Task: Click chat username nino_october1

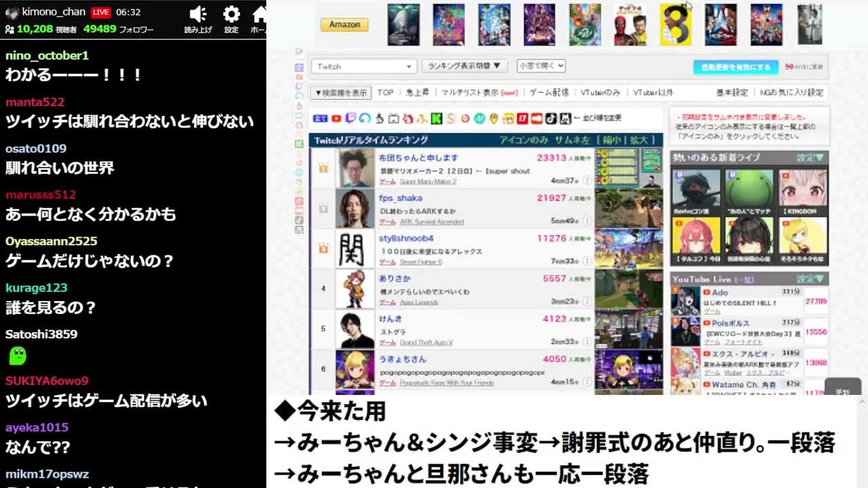Action: tap(47, 56)
